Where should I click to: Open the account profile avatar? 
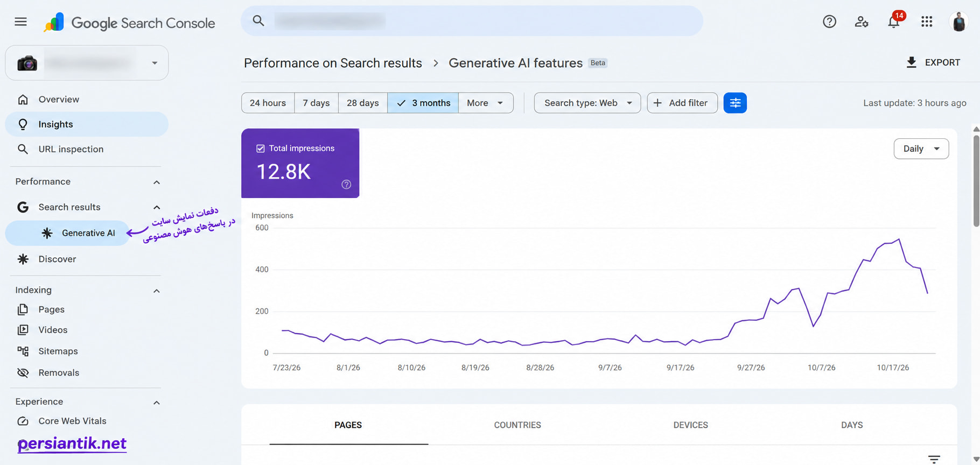959,22
